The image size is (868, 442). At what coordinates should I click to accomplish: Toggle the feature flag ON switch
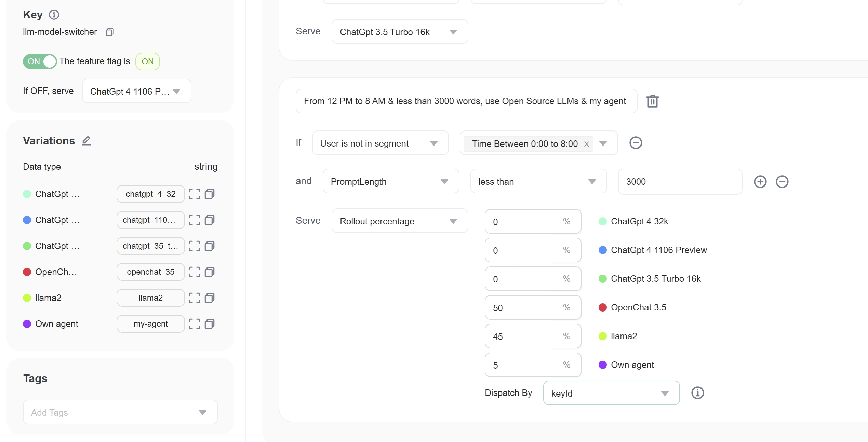tap(40, 61)
